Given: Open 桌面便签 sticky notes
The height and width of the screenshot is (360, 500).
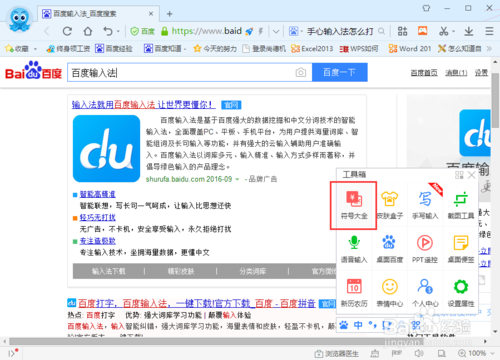Looking at the screenshot, I should click(461, 249).
